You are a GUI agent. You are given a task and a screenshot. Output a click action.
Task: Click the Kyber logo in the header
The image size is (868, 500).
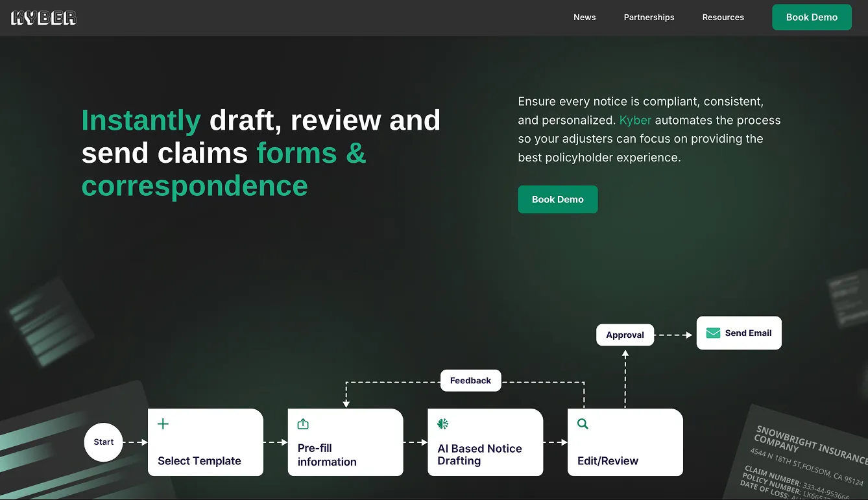tap(43, 18)
